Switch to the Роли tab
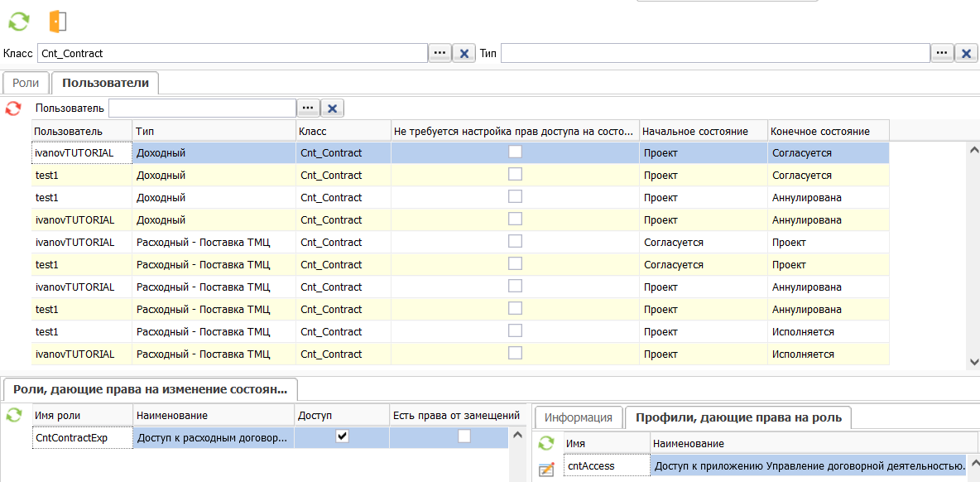Image resolution: width=980 pixels, height=482 pixels. (26, 83)
